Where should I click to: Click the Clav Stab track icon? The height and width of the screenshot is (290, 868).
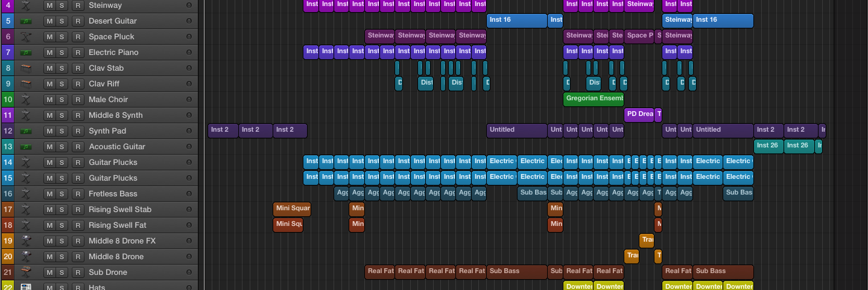coord(25,68)
